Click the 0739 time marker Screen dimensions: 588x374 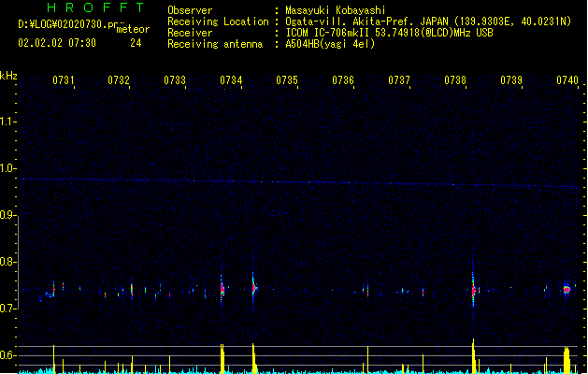click(511, 80)
